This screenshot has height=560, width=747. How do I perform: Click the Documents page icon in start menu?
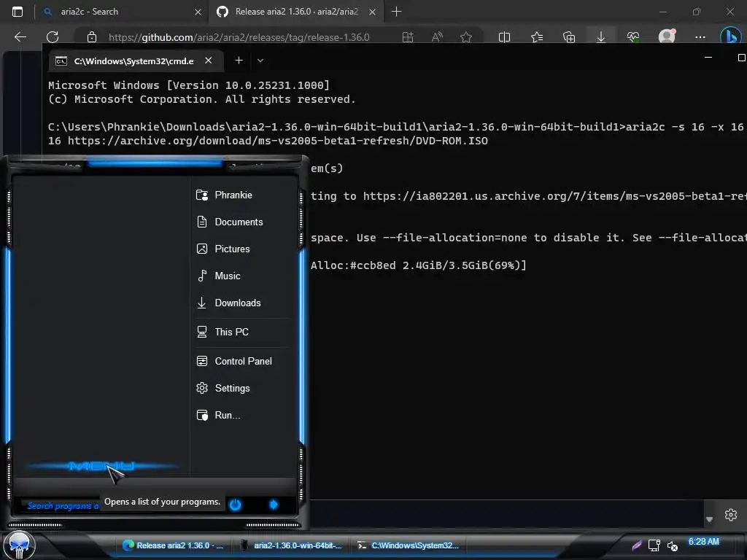click(202, 222)
